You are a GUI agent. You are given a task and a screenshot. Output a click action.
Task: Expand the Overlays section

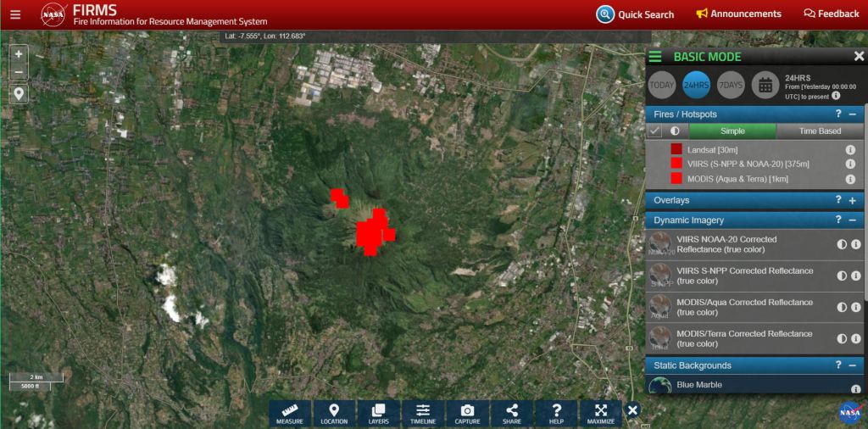[x=853, y=201]
